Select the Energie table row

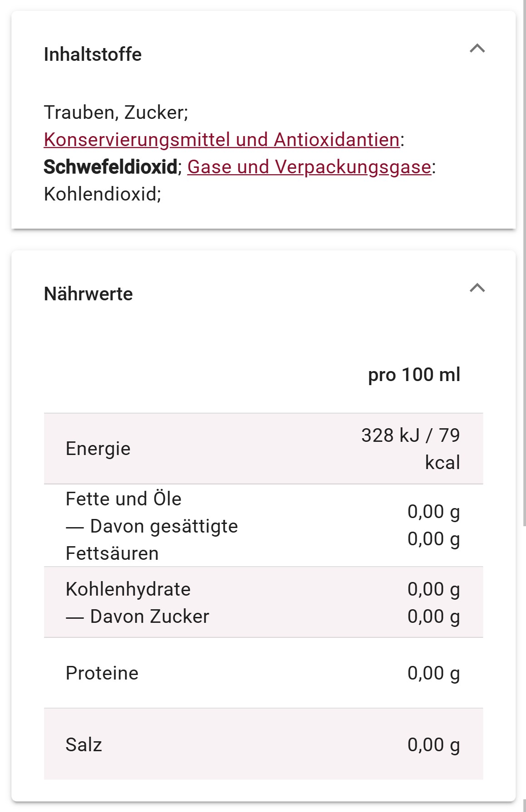263,449
